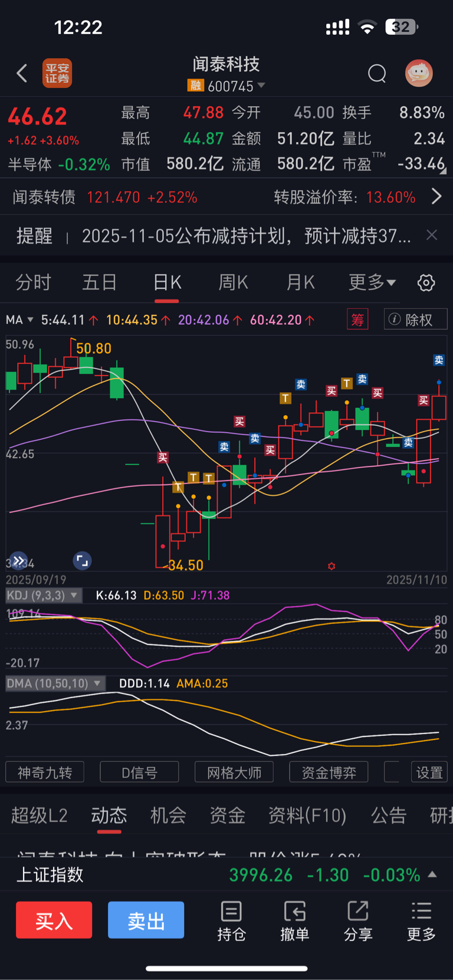
Task: Dismiss the 提醒 reminder banner
Action: tap(432, 235)
